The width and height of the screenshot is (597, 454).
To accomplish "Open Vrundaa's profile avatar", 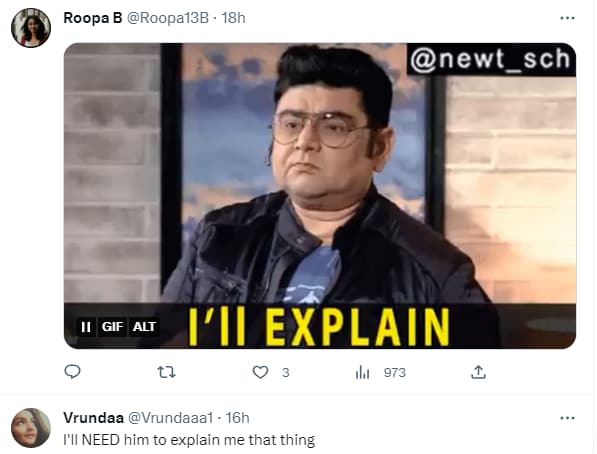I will (31, 428).
